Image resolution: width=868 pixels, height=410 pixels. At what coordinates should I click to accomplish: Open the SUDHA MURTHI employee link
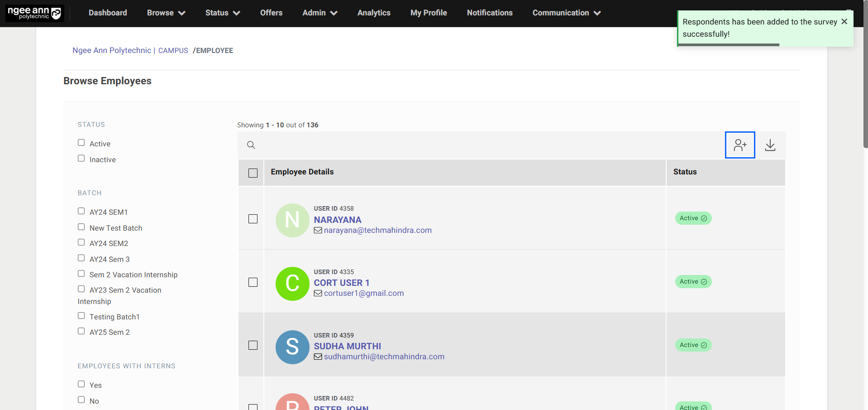(347, 346)
